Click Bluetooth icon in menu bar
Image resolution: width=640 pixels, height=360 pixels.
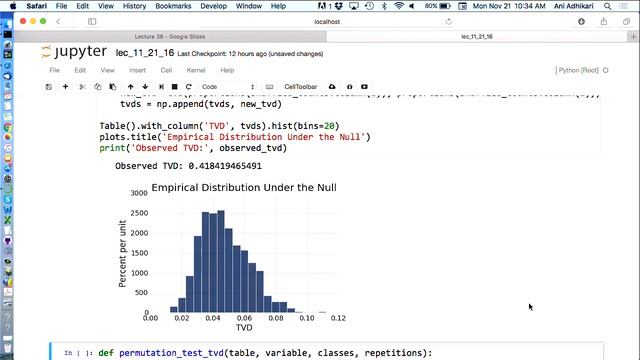click(384, 6)
